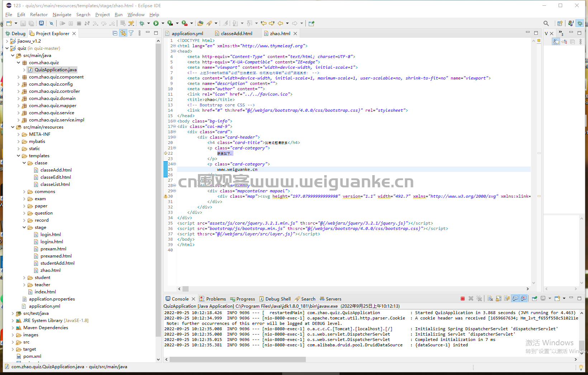Image resolution: width=588 pixels, height=375 pixels.
Task: Toggle Skip All Breakpoints in toolbar
Action: pos(51,23)
